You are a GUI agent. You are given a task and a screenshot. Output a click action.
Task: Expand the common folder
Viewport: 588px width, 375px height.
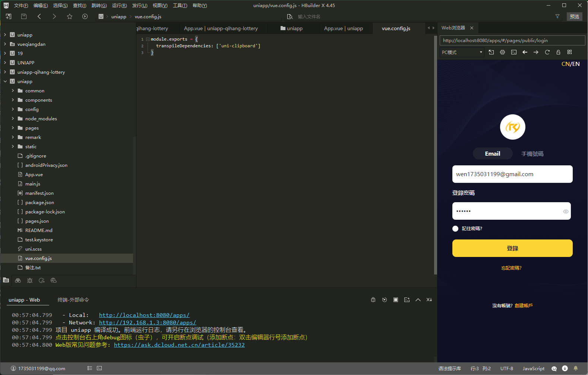pos(13,90)
